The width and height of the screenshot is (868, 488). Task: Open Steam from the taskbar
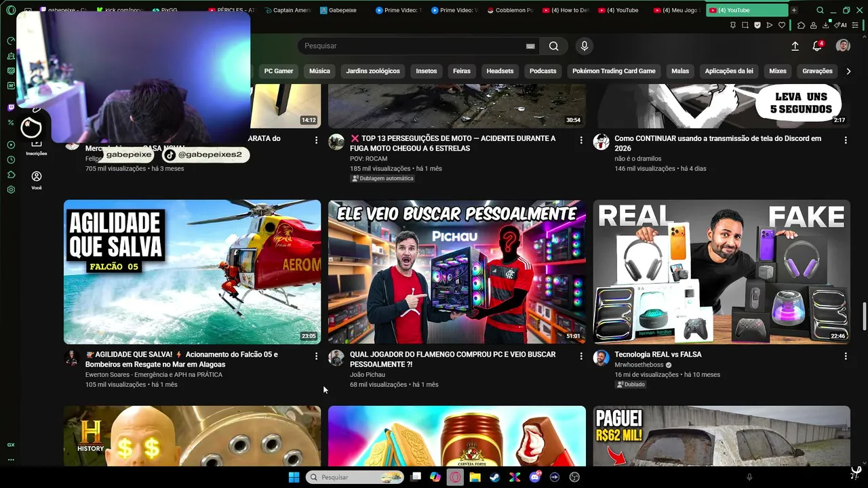tap(494, 477)
